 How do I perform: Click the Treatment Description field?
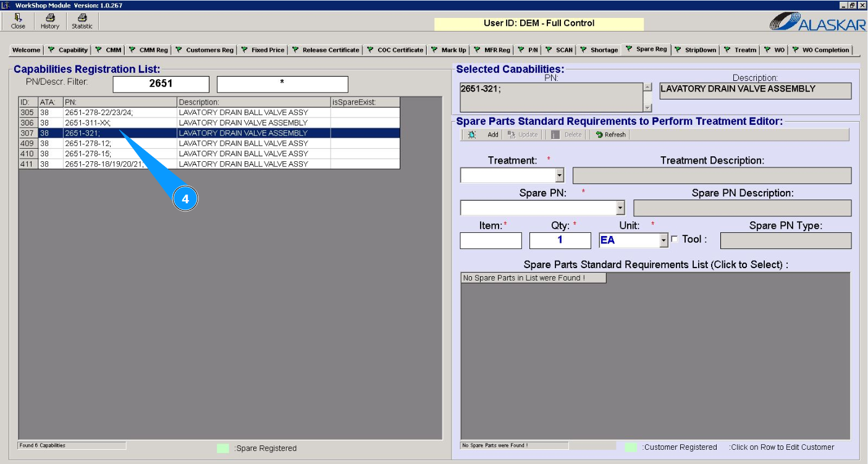712,175
